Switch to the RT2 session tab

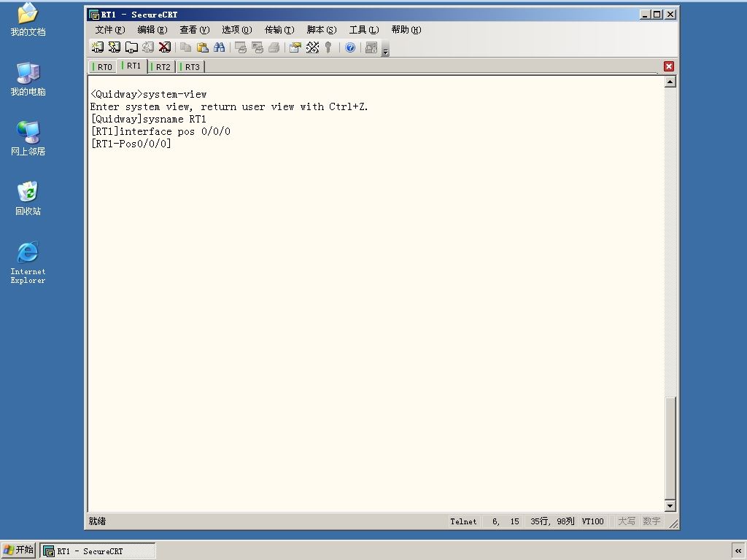pyautogui.click(x=162, y=66)
